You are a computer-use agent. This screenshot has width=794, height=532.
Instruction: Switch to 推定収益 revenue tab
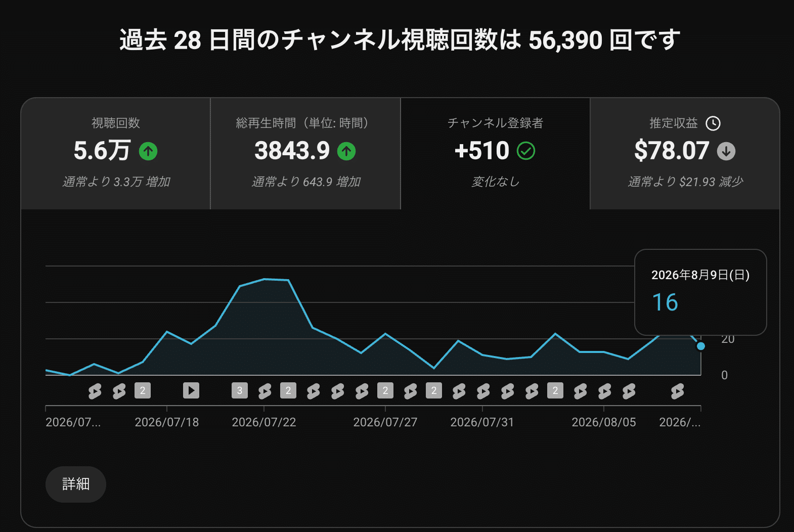click(x=685, y=153)
